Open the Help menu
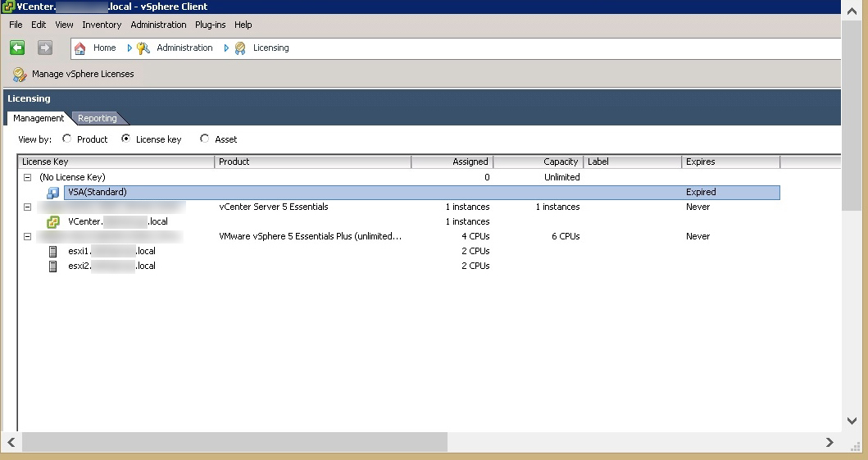 point(243,25)
